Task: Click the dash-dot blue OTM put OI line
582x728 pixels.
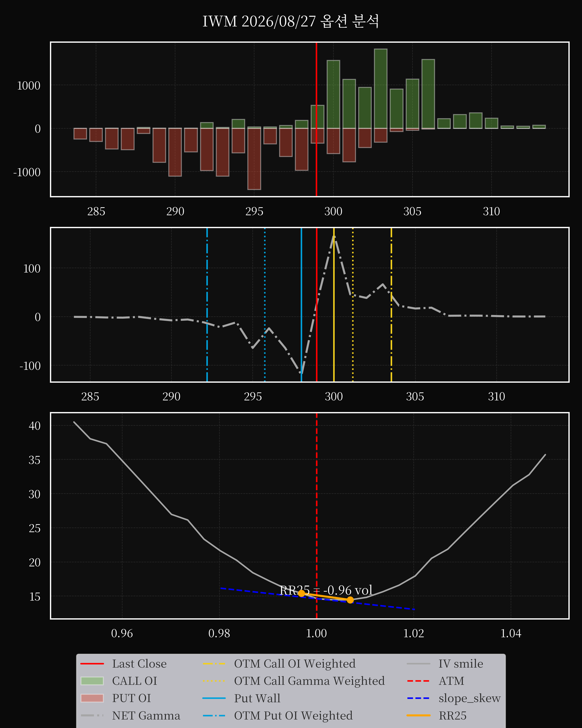Action: click(x=207, y=305)
